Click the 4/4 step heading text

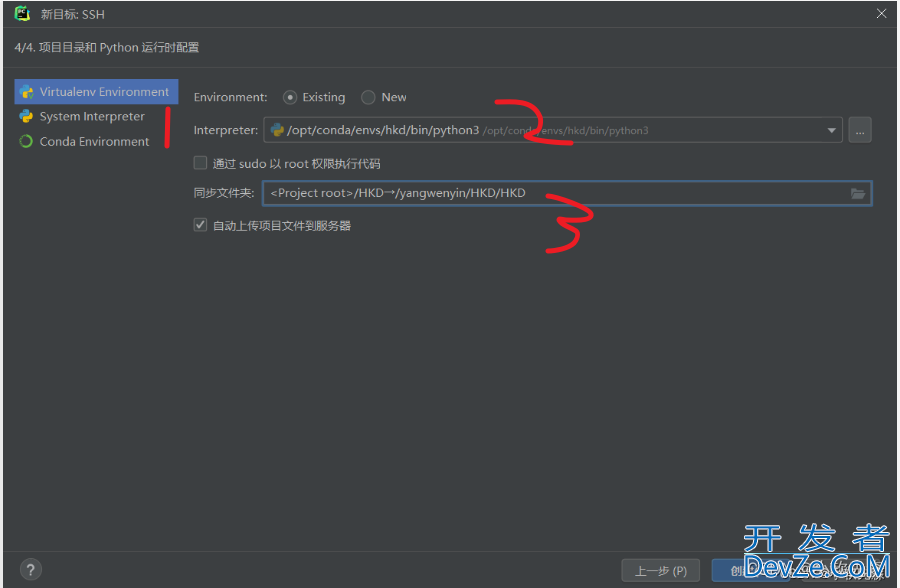[107, 47]
